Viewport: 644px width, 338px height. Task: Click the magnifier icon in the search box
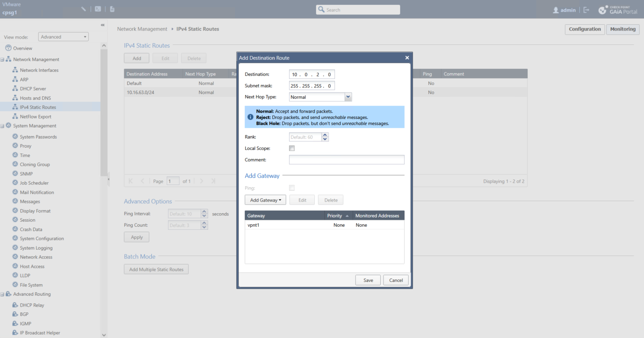coord(321,9)
